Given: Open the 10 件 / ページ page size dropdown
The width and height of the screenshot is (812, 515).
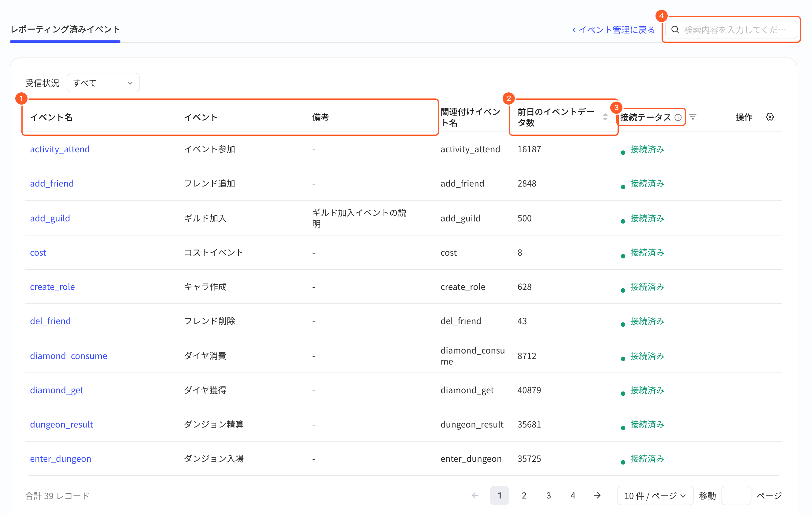Looking at the screenshot, I should (x=655, y=495).
